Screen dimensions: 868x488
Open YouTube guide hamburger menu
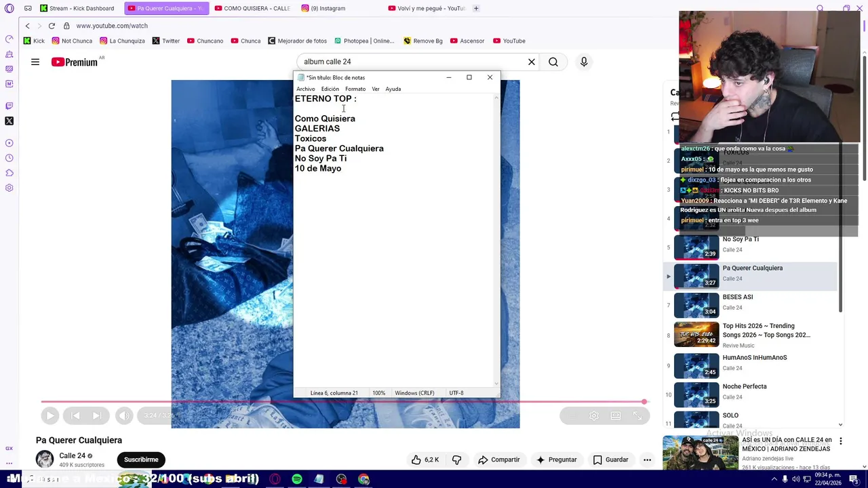click(35, 62)
